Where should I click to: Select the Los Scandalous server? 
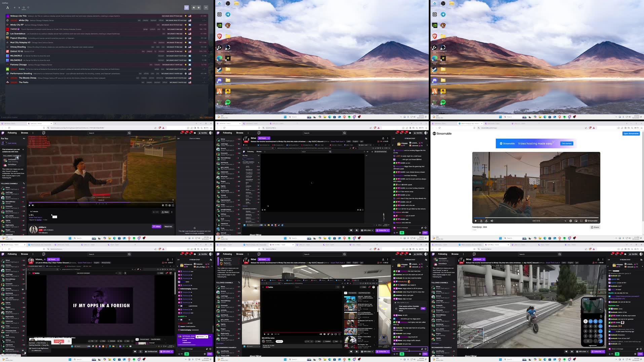coord(106,34)
